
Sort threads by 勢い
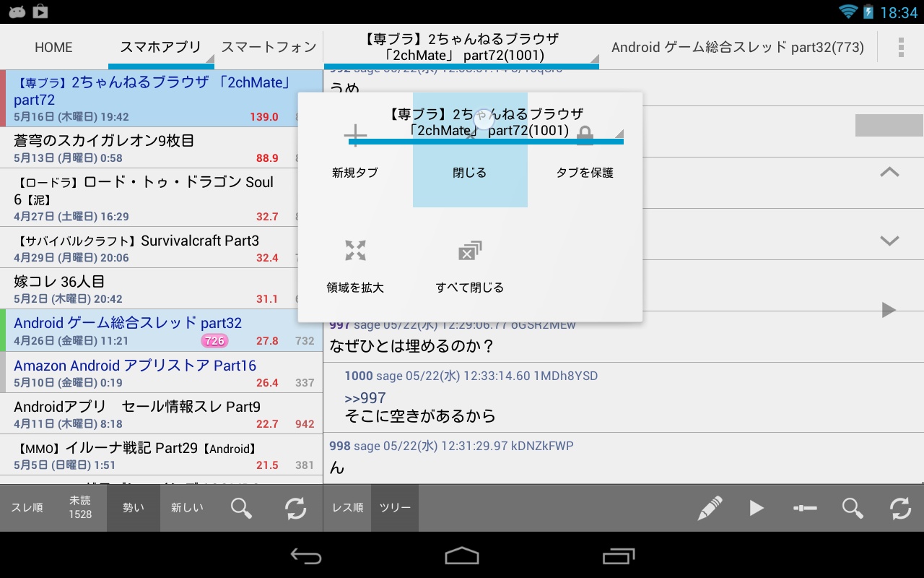pyautogui.click(x=134, y=508)
